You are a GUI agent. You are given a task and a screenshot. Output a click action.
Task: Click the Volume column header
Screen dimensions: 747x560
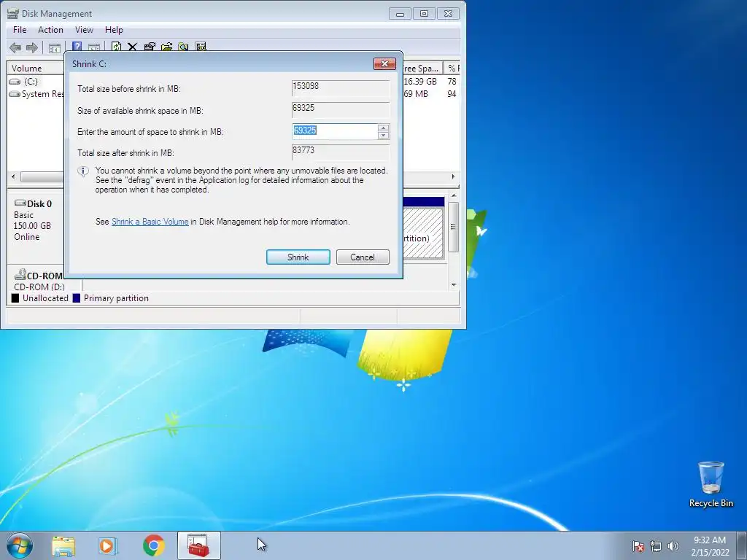35,68
